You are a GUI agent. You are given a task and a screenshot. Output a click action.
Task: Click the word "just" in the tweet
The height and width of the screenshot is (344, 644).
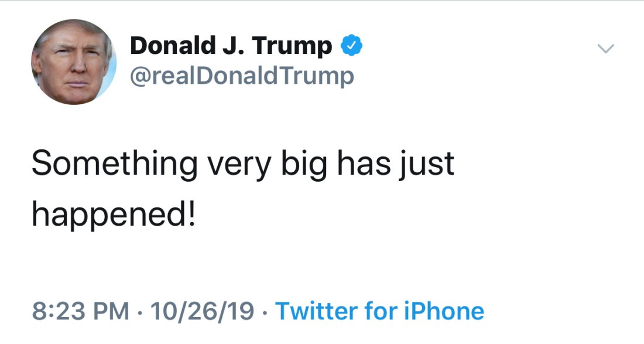pyautogui.click(x=430, y=164)
